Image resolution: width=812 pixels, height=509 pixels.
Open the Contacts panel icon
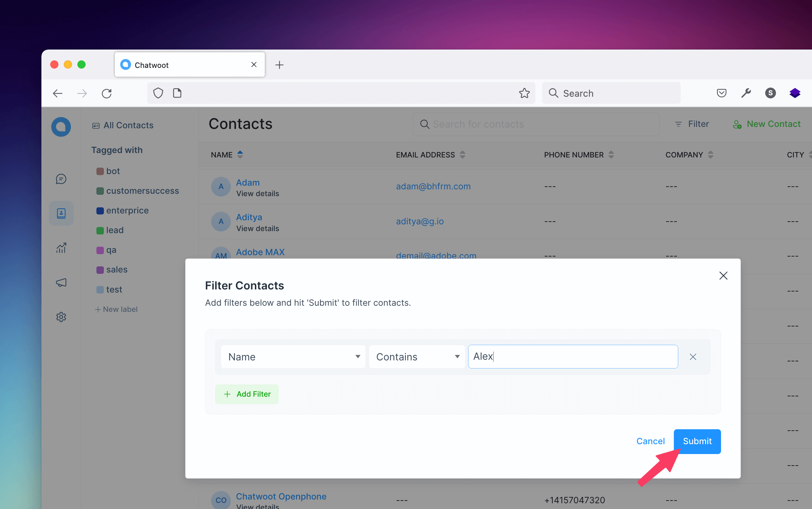[61, 213]
